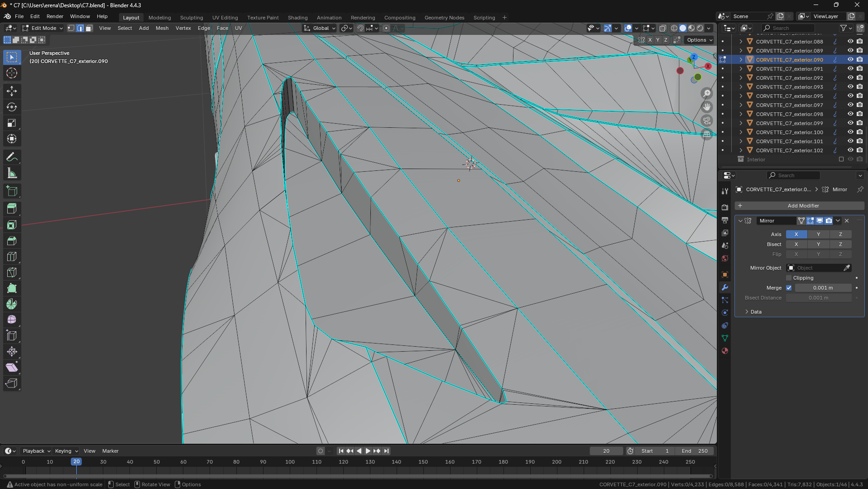
Task: Uncheck the Merge checkbox
Action: [x=789, y=288]
